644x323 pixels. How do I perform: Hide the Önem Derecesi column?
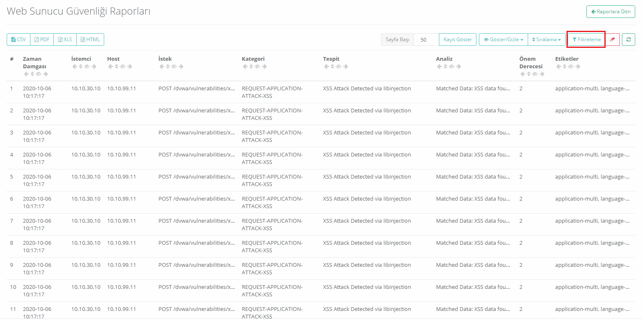(x=535, y=74)
